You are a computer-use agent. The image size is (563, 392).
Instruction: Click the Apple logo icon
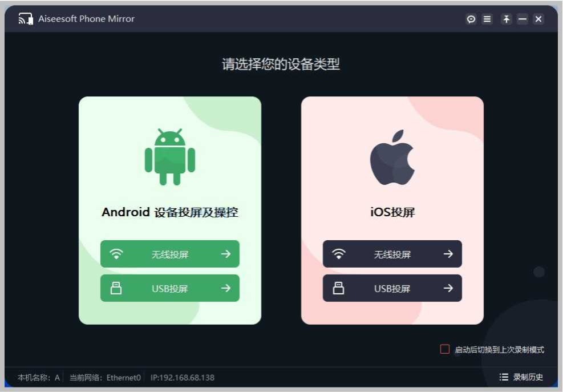(392, 157)
